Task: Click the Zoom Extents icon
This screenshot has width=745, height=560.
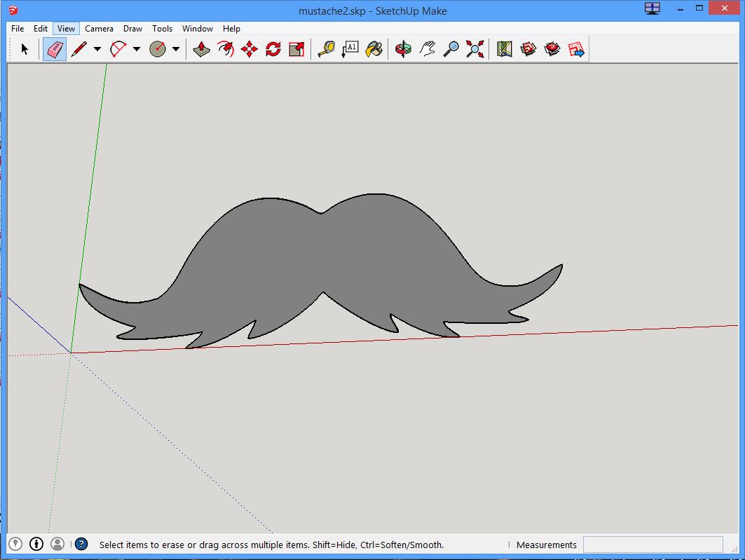Action: pyautogui.click(x=475, y=49)
